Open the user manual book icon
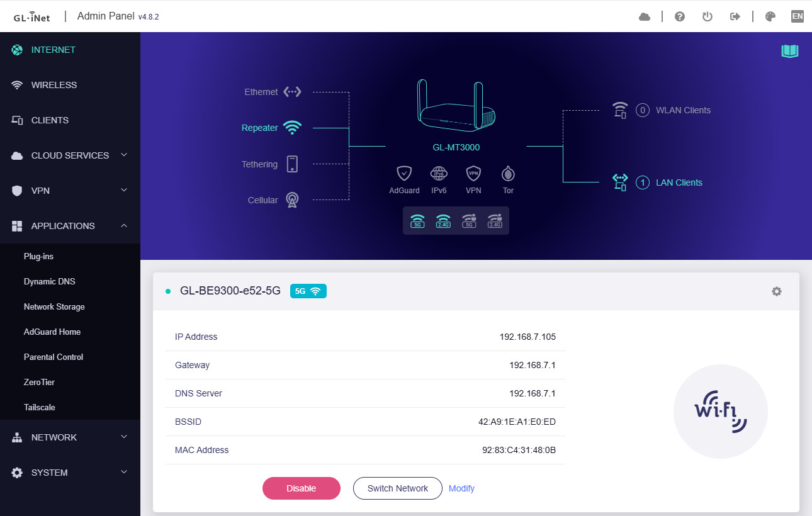This screenshot has height=516, width=812. coord(789,51)
